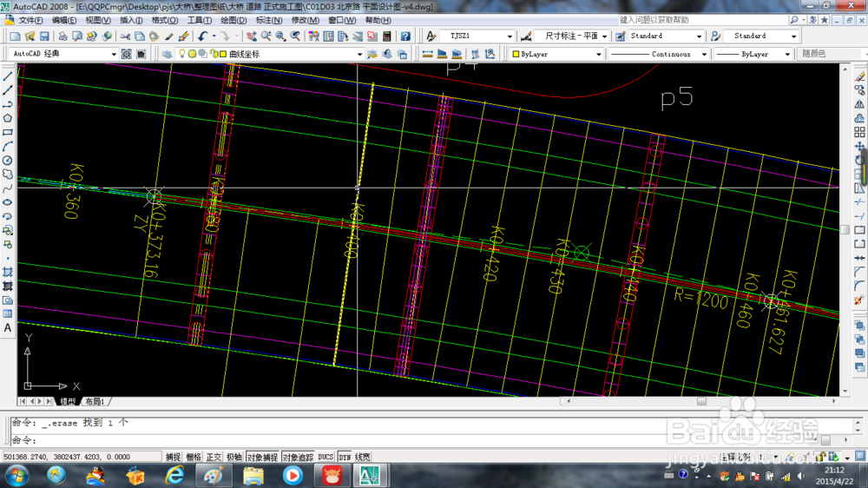Switch to the 模型 model tab
This screenshot has height=488, width=868.
pyautogui.click(x=68, y=401)
